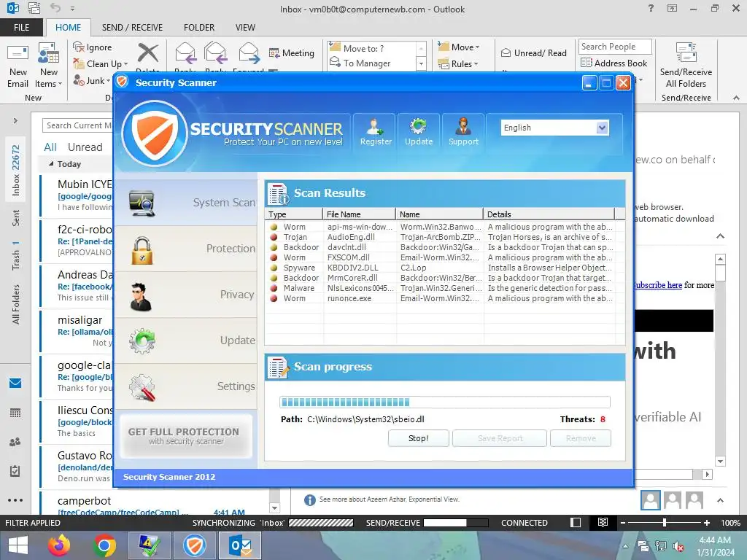This screenshot has height=560, width=747.
Task: Open the FILE tab in Outlook
Action: [x=21, y=27]
